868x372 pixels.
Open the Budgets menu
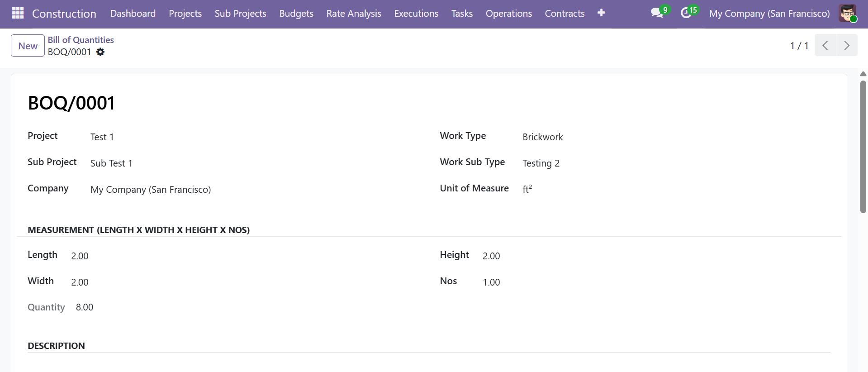[x=296, y=14]
